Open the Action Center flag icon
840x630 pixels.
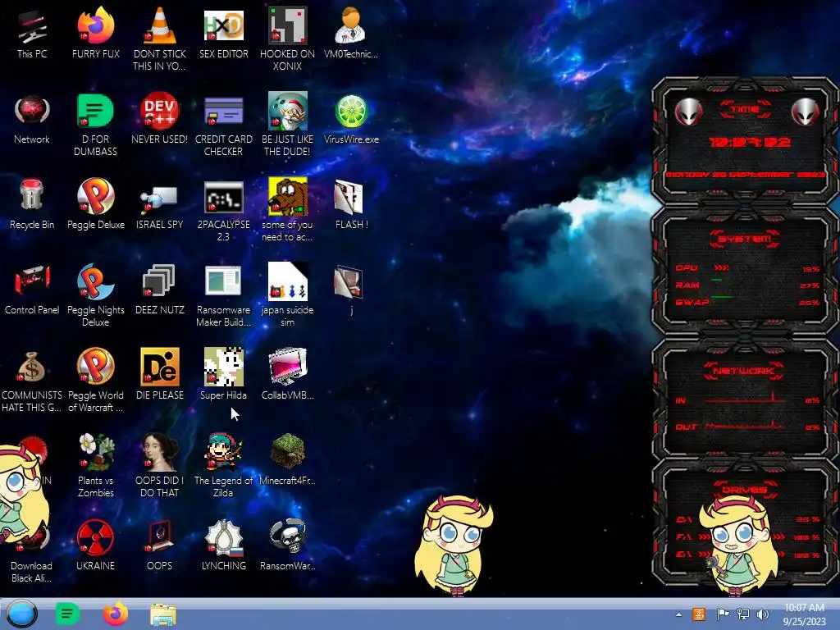click(x=722, y=614)
